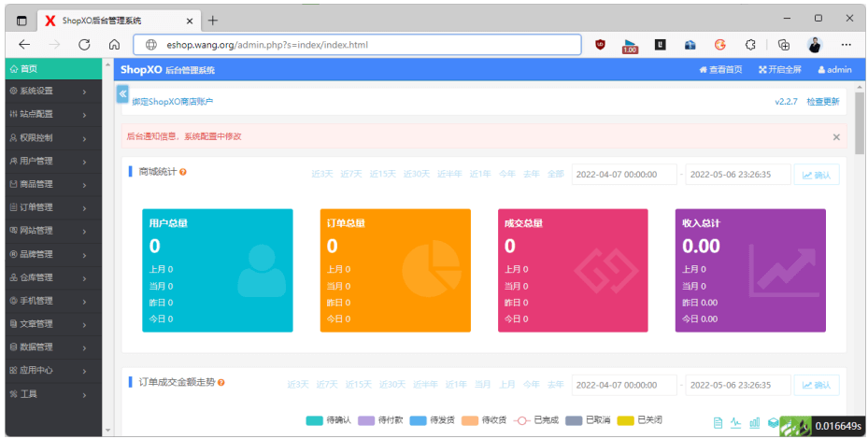Toggle the 已取消 legend series
This screenshot has height=439, width=868.
(588, 420)
